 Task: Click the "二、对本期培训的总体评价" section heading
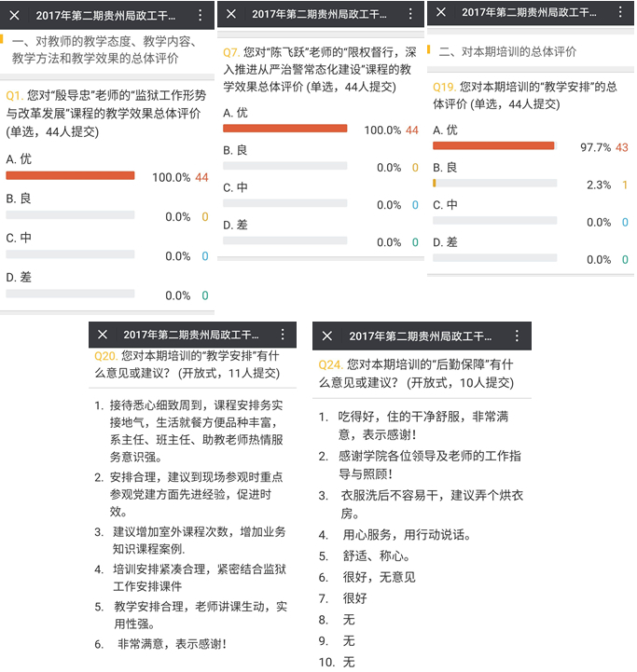click(x=507, y=51)
